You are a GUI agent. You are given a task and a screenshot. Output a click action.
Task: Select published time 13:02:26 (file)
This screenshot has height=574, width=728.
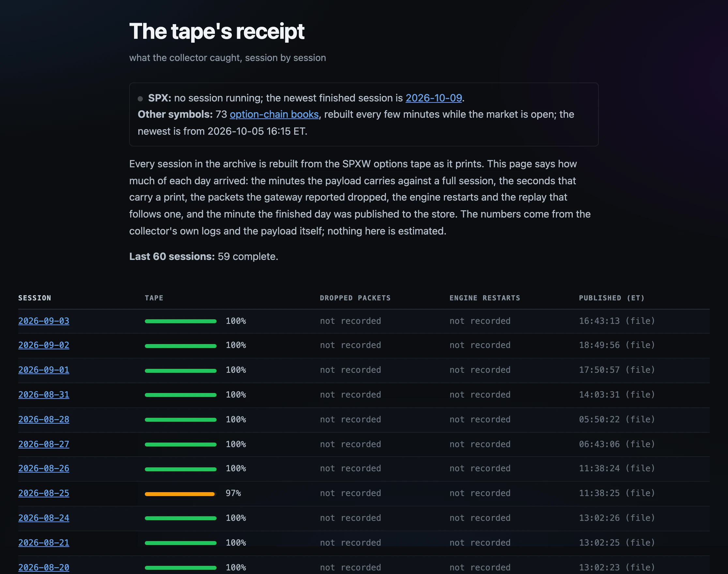[617, 518]
